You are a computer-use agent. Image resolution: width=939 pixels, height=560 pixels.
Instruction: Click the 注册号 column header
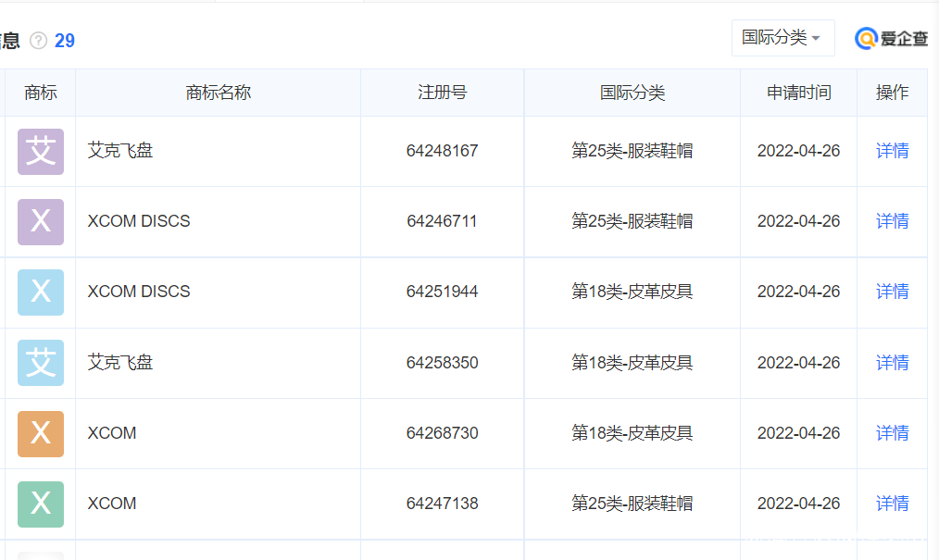[x=442, y=93]
